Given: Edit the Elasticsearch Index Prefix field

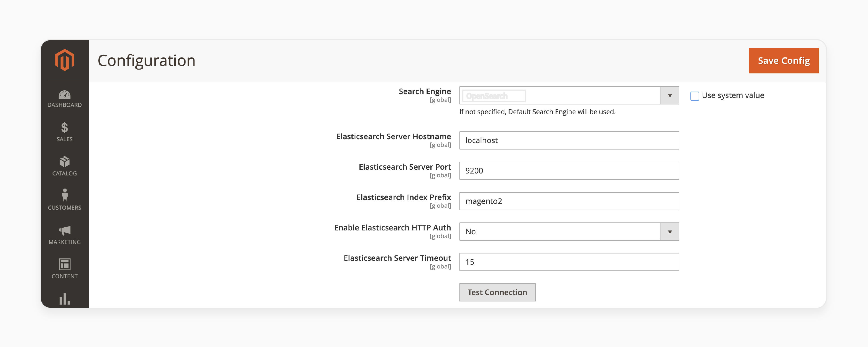Looking at the screenshot, I should pyautogui.click(x=569, y=201).
